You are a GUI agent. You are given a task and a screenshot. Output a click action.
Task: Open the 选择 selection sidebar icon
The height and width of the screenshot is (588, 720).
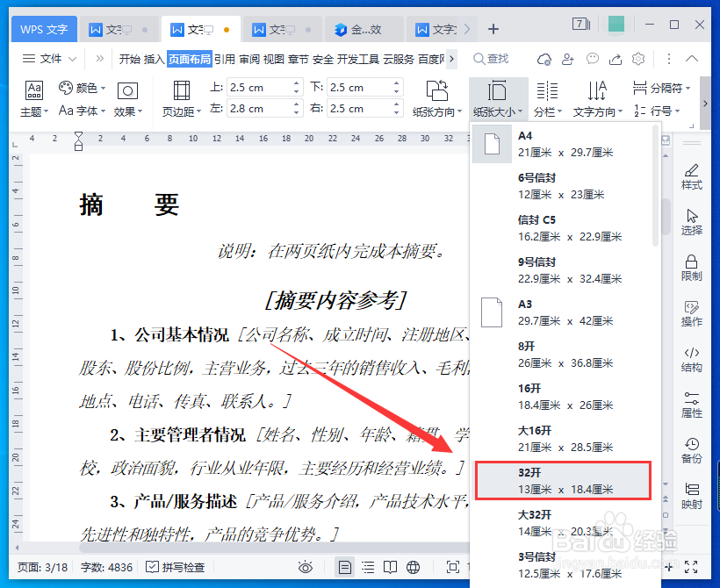(692, 223)
